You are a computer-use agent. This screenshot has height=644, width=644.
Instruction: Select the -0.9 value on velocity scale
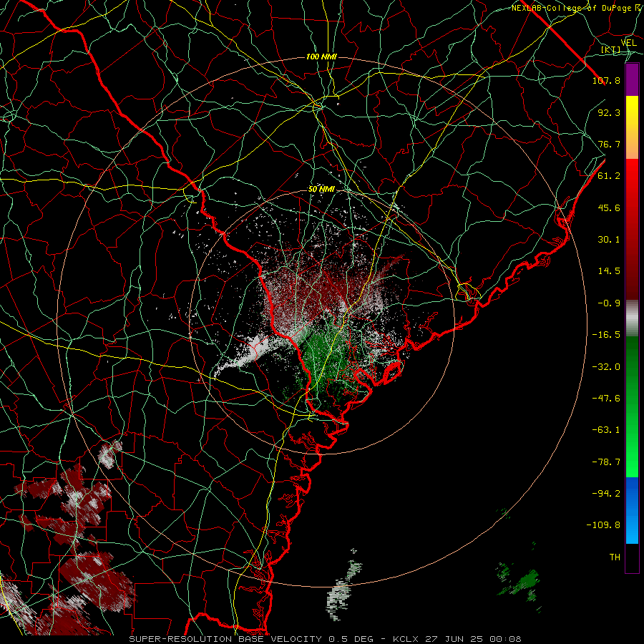click(x=609, y=303)
